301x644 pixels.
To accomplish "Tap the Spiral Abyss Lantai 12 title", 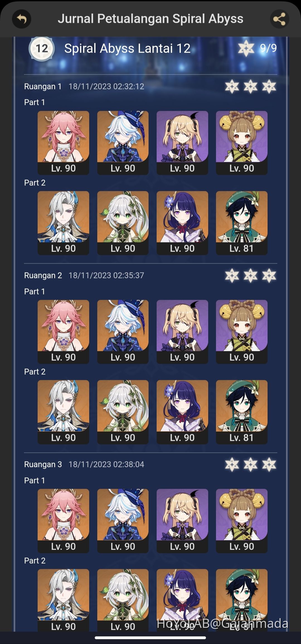I will (127, 48).
